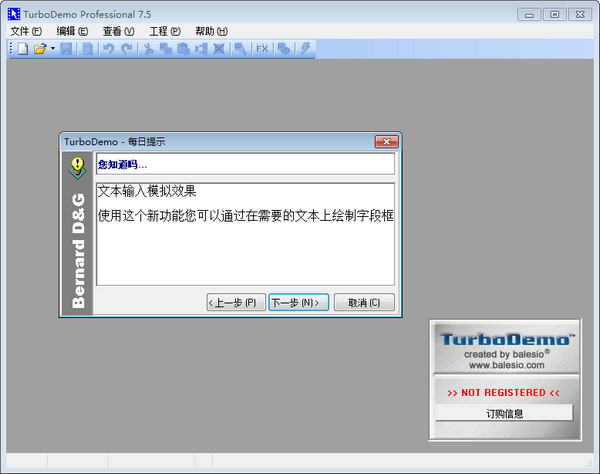Screen dimensions: 600x474
Task: Open the 查看 (V) menu
Action: coord(119,31)
